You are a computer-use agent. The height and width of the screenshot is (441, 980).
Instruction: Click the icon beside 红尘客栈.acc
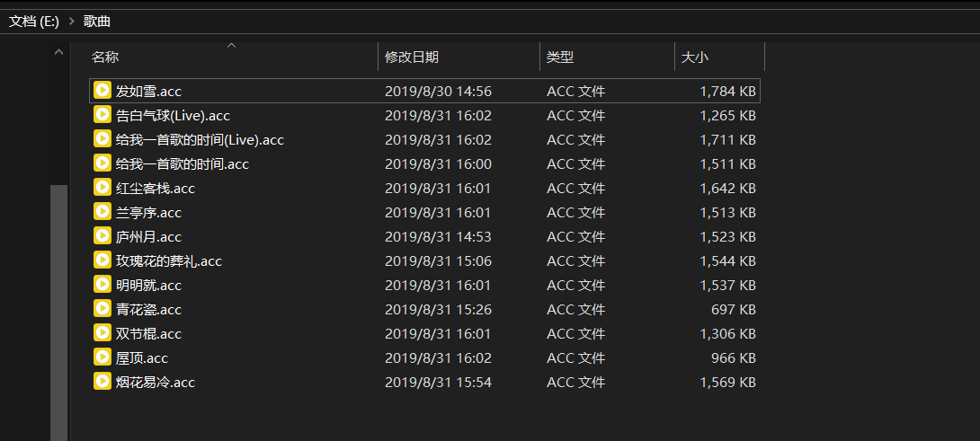[x=102, y=188]
